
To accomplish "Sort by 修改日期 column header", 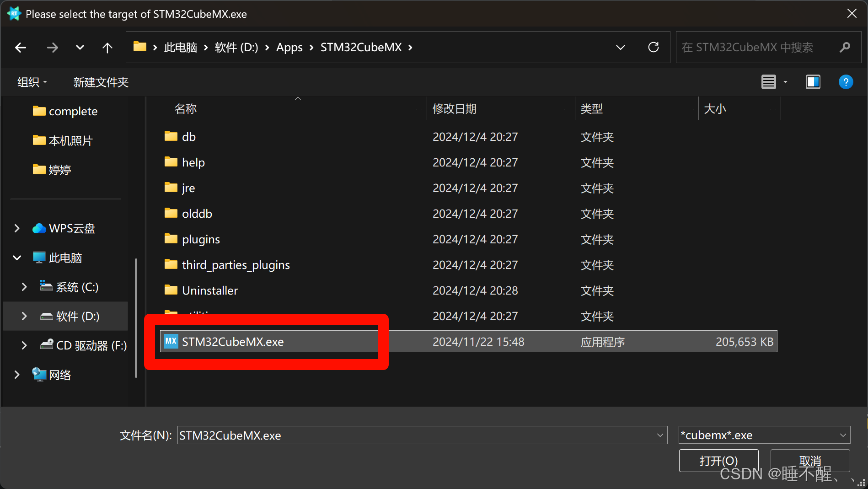I will click(455, 109).
